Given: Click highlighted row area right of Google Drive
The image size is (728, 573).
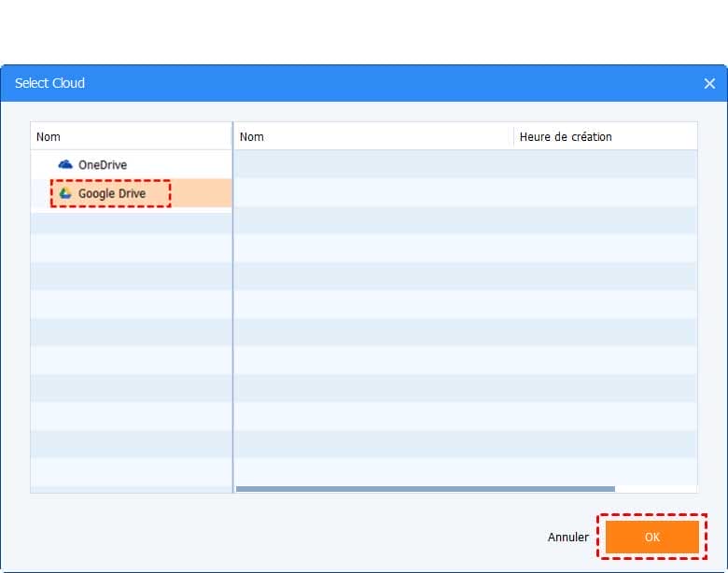Looking at the screenshot, I should pos(201,194).
